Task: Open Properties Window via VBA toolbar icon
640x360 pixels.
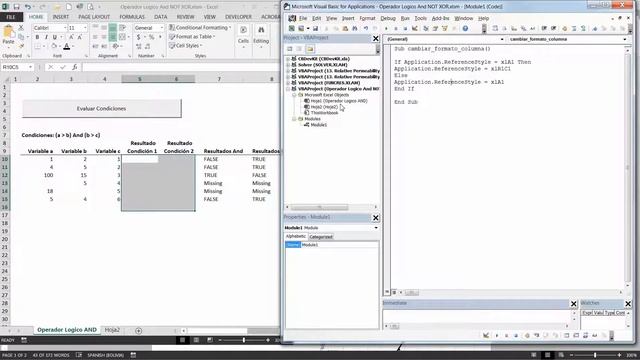Action: tap(435, 29)
